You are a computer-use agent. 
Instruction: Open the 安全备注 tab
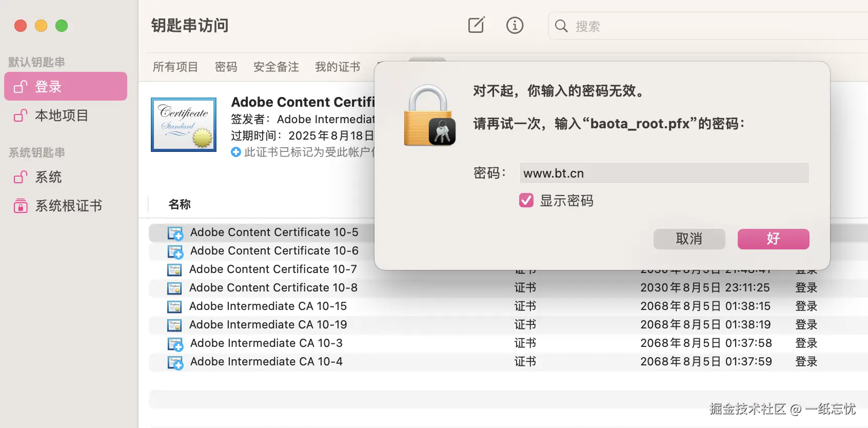(x=276, y=67)
